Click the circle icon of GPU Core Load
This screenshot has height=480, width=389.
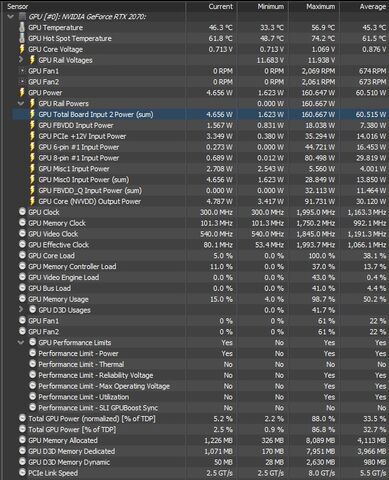[x=22, y=255]
